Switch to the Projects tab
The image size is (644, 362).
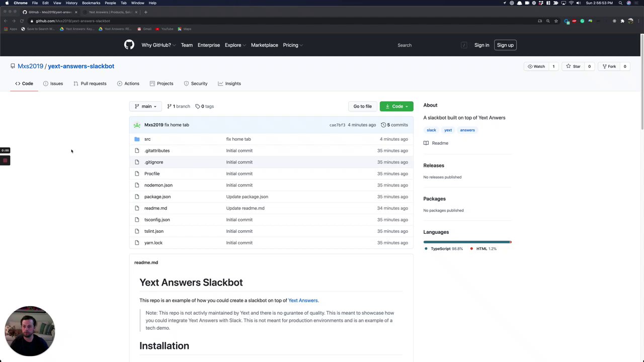tap(162, 84)
